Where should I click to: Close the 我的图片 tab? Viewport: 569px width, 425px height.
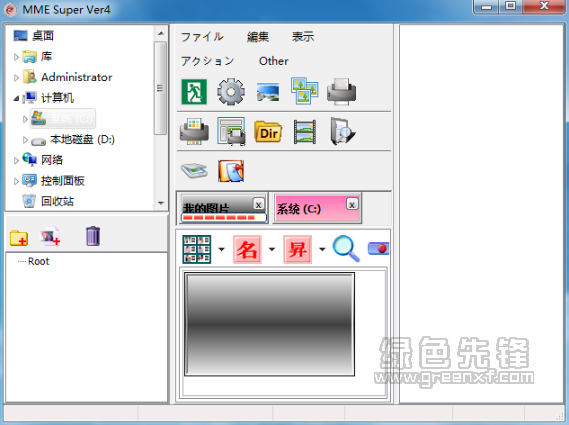pos(258,205)
